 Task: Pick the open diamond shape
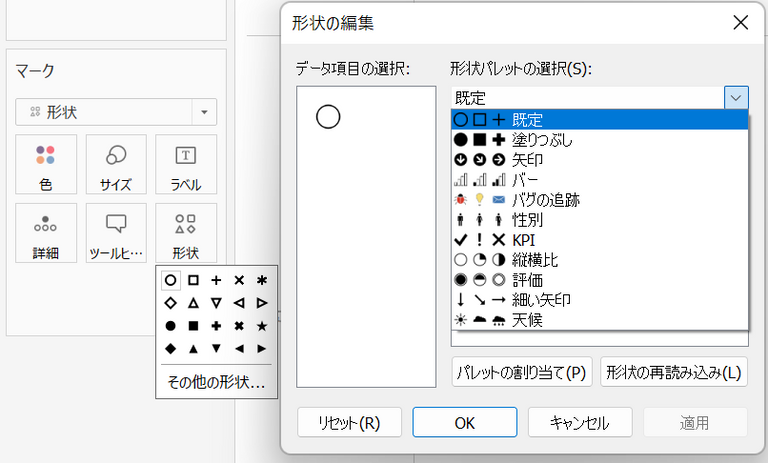170,303
